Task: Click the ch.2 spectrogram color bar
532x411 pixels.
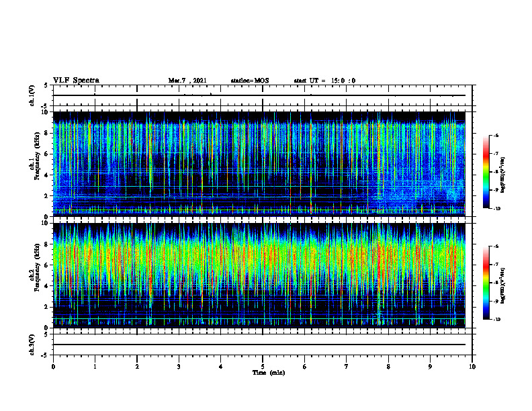Action: point(486,283)
